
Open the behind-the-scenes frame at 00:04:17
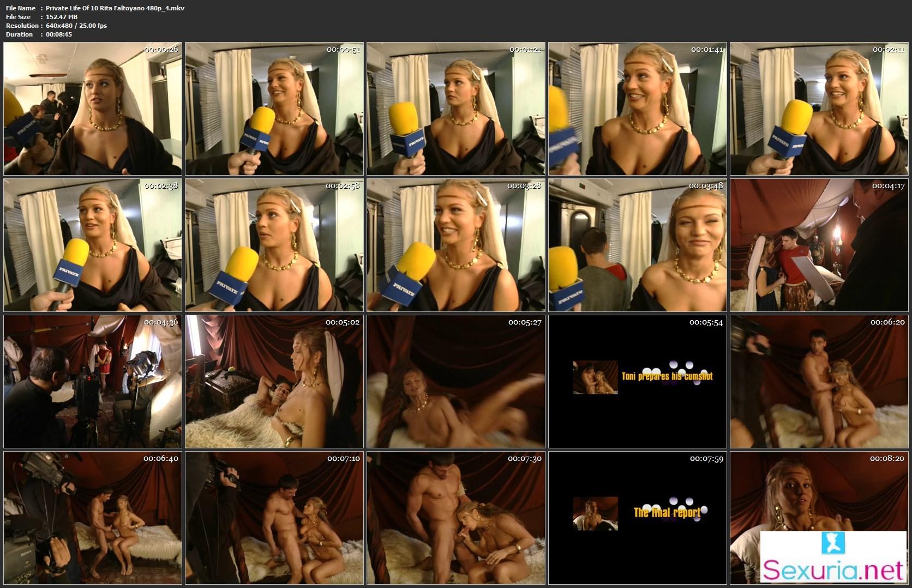tap(819, 245)
